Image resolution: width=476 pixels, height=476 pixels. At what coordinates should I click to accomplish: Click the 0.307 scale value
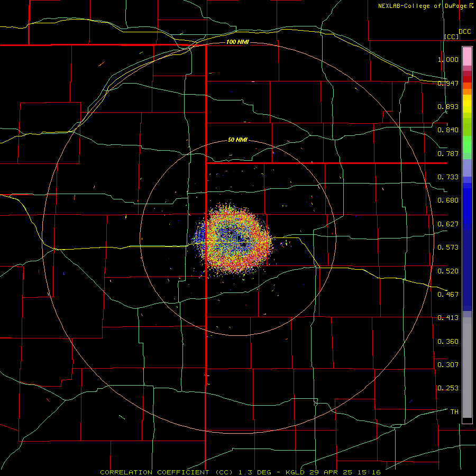pos(448,364)
